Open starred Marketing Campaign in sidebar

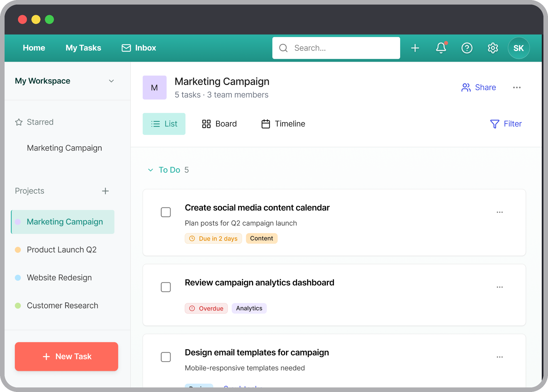65,148
